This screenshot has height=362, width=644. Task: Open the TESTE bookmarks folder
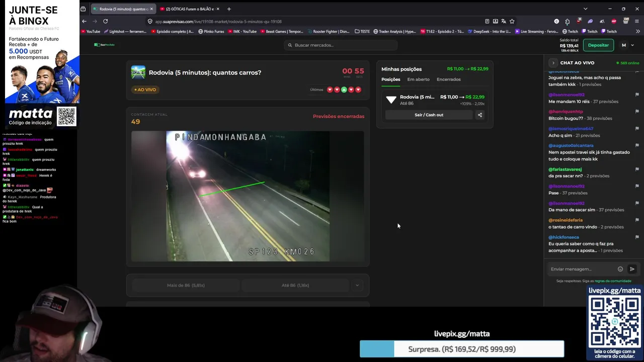pos(362,31)
